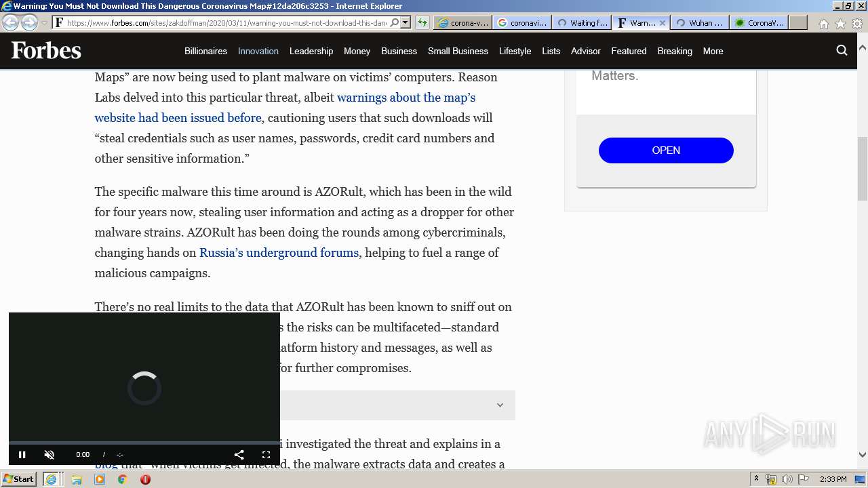Open IE Tools gear

click(857, 24)
